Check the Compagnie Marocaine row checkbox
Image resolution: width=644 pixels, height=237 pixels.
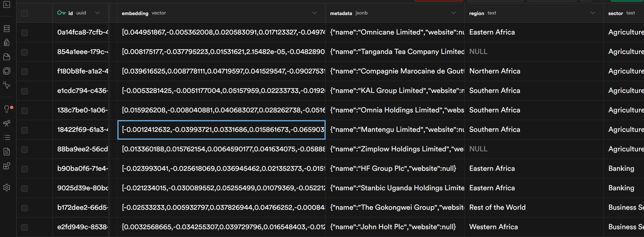click(24, 71)
